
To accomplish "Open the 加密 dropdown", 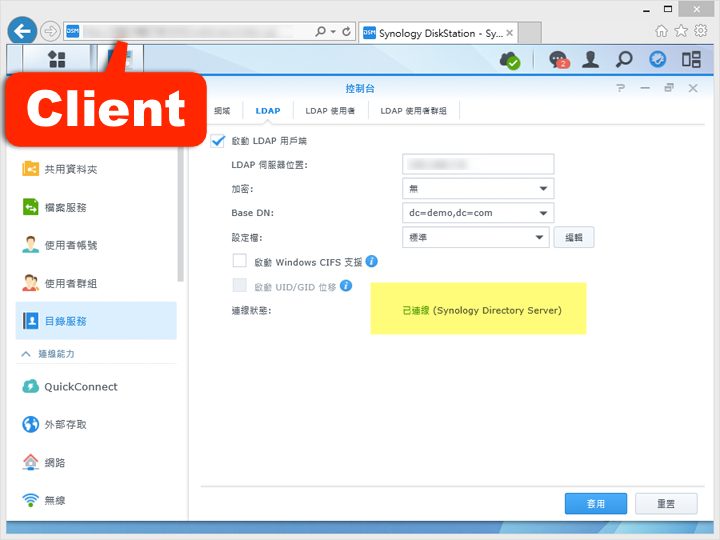I will tap(478, 188).
